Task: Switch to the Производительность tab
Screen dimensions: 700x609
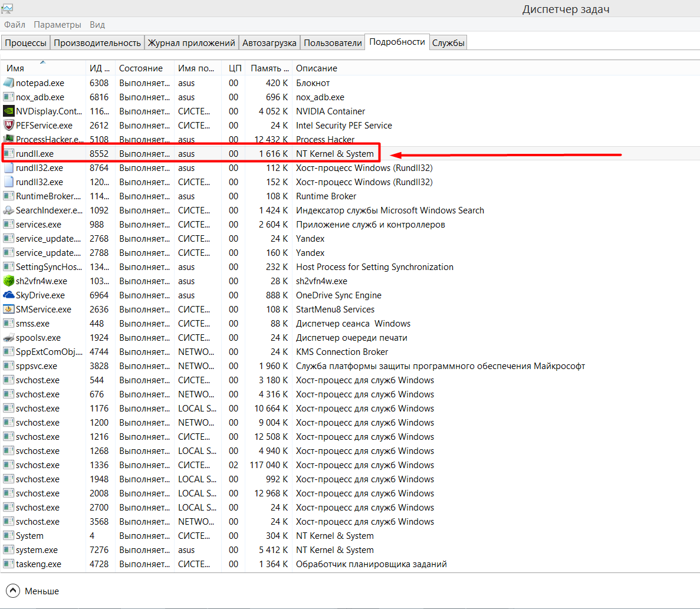Action: click(x=97, y=43)
